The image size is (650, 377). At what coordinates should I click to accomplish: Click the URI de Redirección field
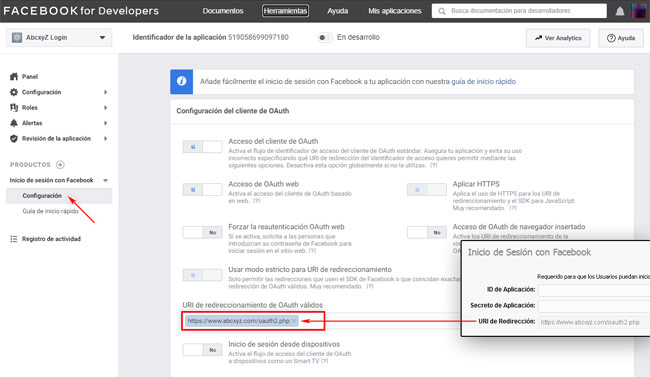pos(594,322)
